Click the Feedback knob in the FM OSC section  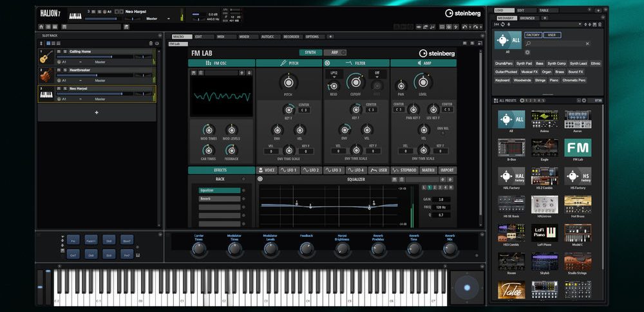232,150
